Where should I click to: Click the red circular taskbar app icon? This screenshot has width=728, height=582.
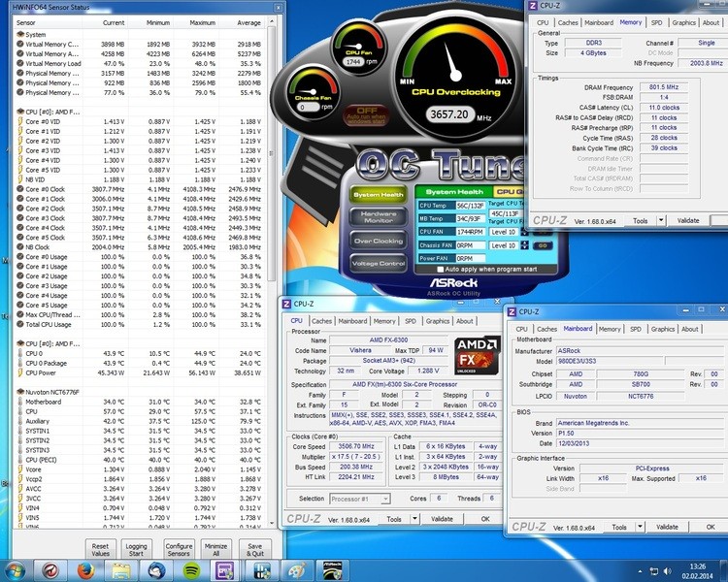pos(50,571)
